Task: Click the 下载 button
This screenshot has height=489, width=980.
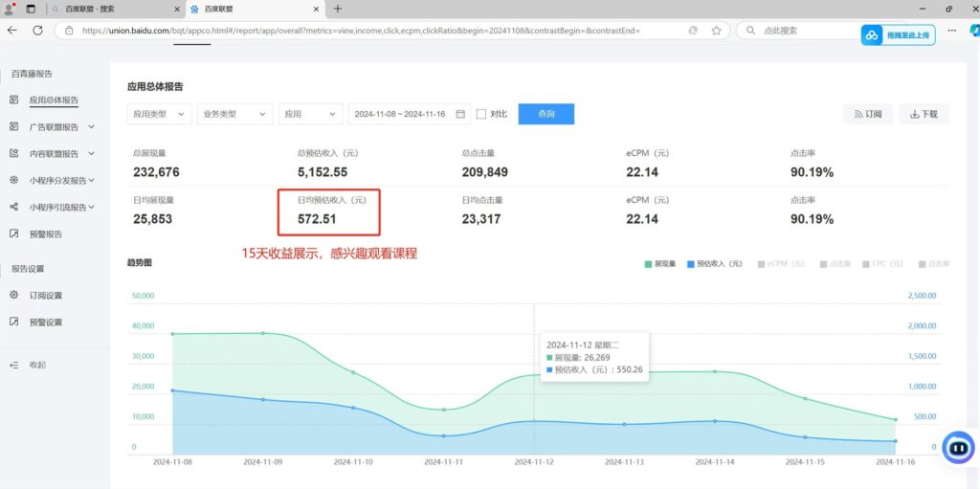Action: [924, 114]
